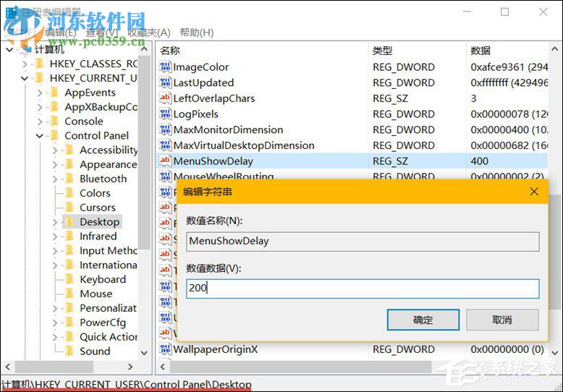
Task: Expand the Bluetooth key chevron
Action: pyautogui.click(x=55, y=179)
